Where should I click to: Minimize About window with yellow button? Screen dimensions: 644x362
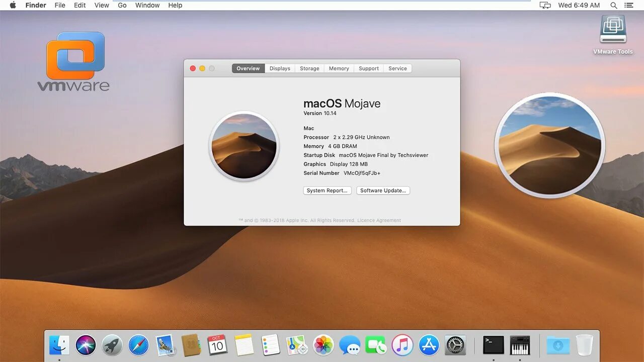coord(202,68)
